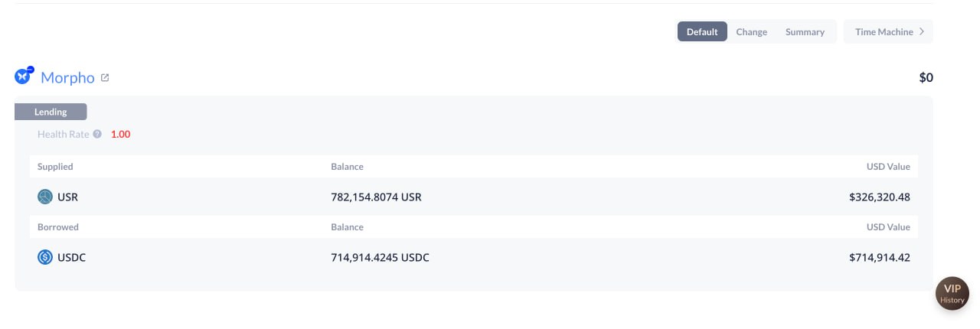This screenshot has width=980, height=329.
Task: Open the Morpho protocol name link
Action: click(x=67, y=77)
